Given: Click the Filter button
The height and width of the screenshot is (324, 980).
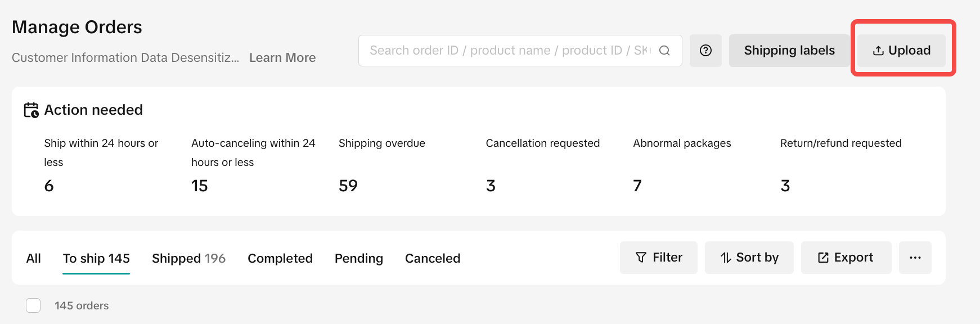Looking at the screenshot, I should click(x=658, y=258).
